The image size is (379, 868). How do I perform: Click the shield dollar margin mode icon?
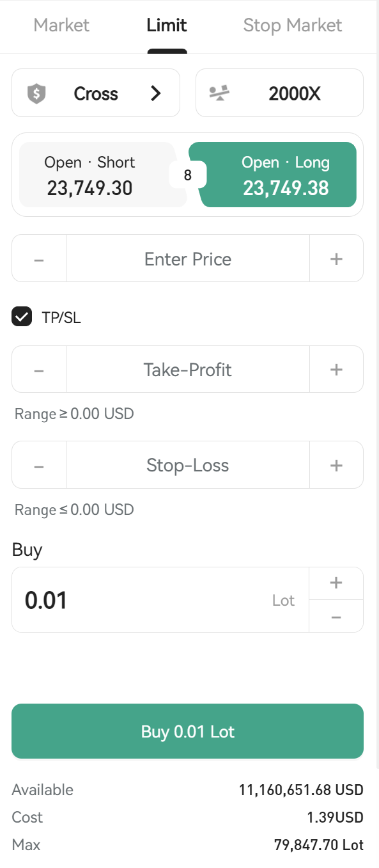point(36,94)
